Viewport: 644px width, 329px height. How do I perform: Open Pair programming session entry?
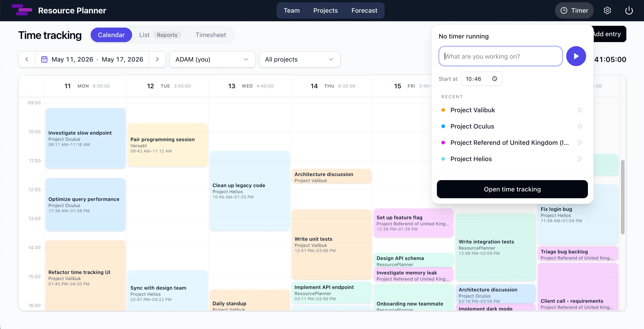(168, 145)
